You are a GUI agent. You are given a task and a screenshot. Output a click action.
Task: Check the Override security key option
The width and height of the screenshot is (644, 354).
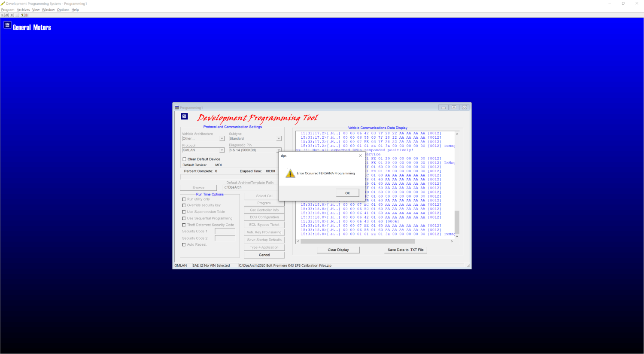coord(184,205)
